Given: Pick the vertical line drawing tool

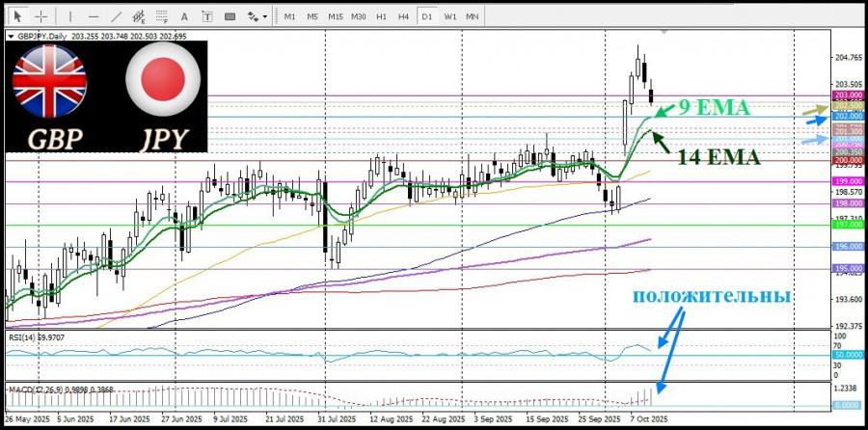Looking at the screenshot, I should (x=70, y=16).
